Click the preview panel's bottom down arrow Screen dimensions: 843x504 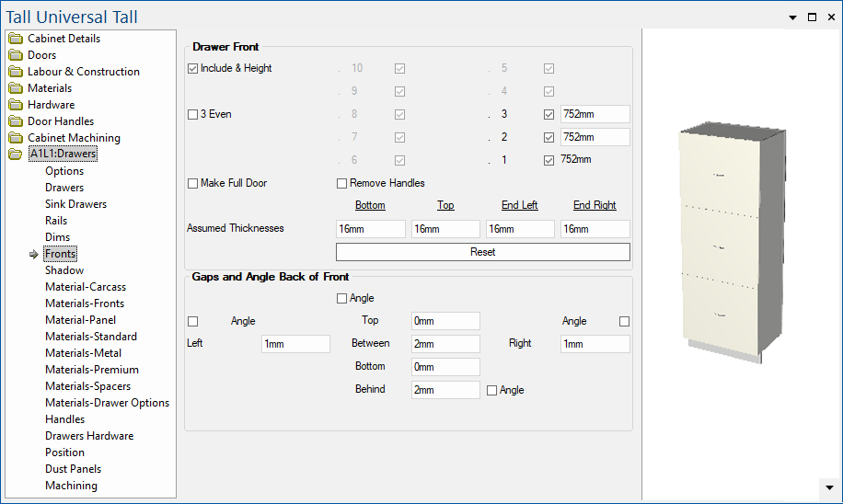pyautogui.click(x=829, y=487)
